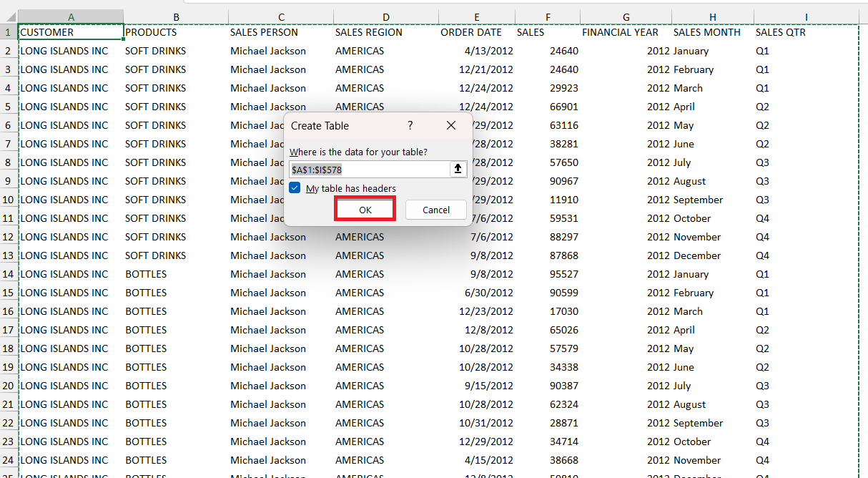Select the select-all corner of the sheet
The width and height of the screenshot is (868, 478).
pyautogui.click(x=9, y=16)
